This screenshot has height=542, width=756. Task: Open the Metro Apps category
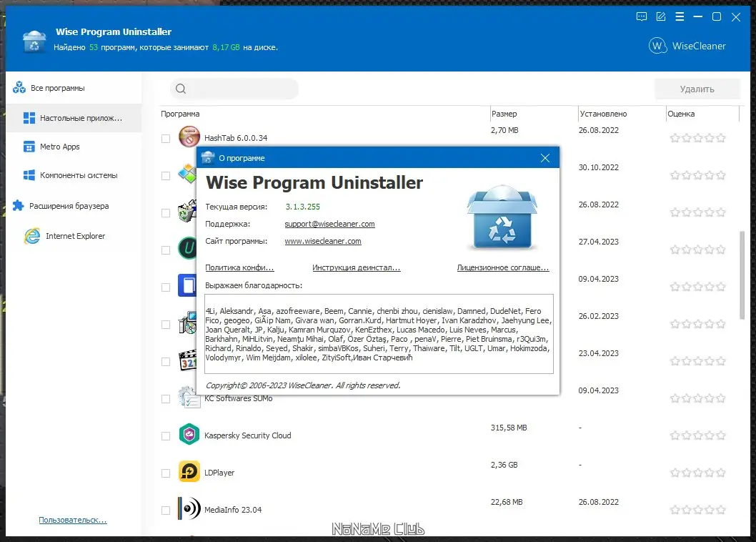[74, 147]
